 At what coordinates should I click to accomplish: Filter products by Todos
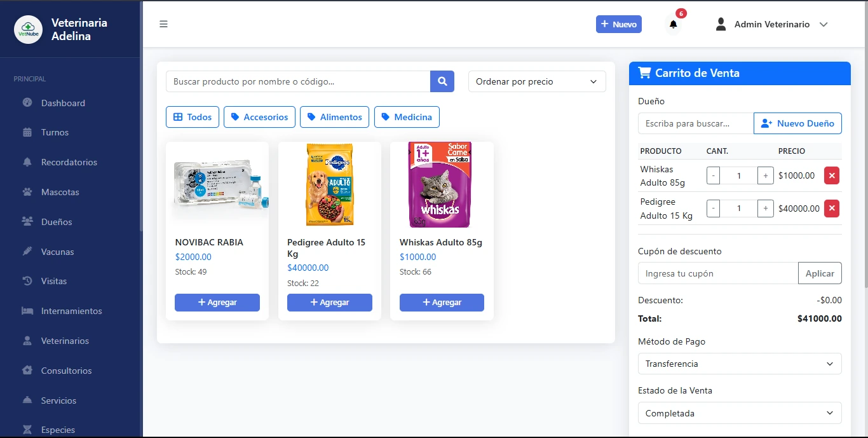coord(193,117)
